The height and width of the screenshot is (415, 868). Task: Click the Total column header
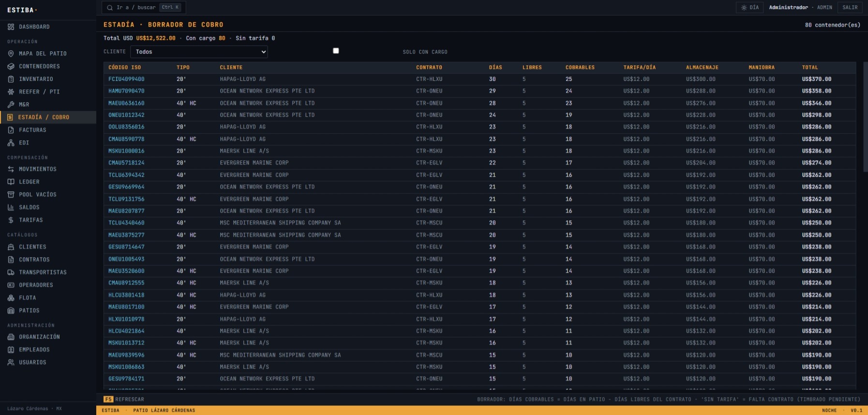pos(810,67)
